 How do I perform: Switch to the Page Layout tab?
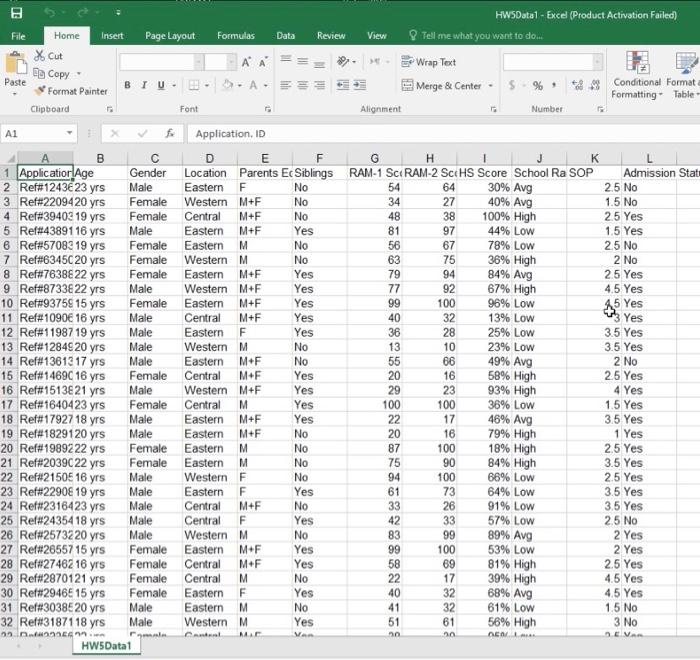(170, 36)
